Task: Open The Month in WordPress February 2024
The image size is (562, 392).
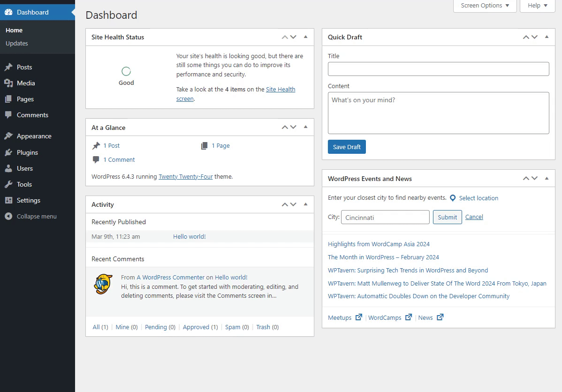Action: 383,257
